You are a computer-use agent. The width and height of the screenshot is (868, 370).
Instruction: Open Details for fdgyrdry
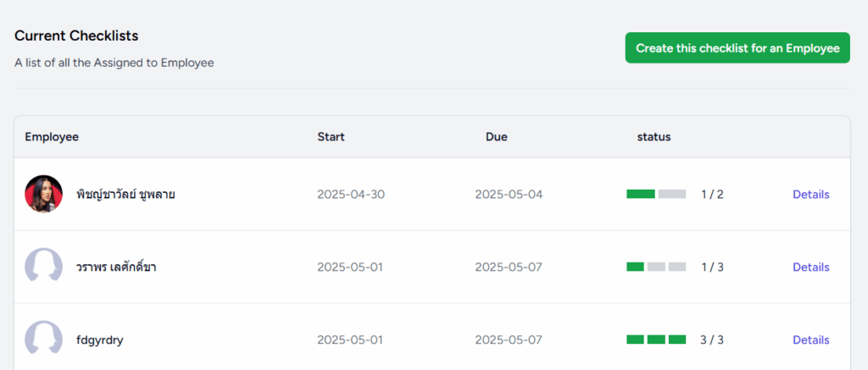tap(811, 340)
